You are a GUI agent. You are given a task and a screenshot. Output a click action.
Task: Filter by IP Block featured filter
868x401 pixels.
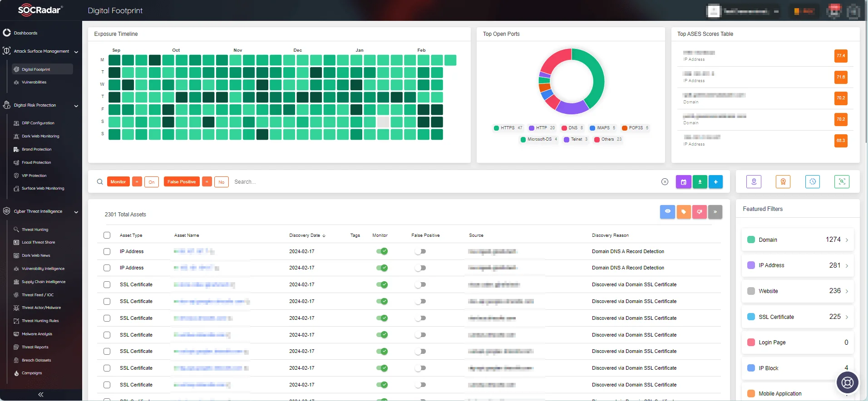click(x=798, y=368)
